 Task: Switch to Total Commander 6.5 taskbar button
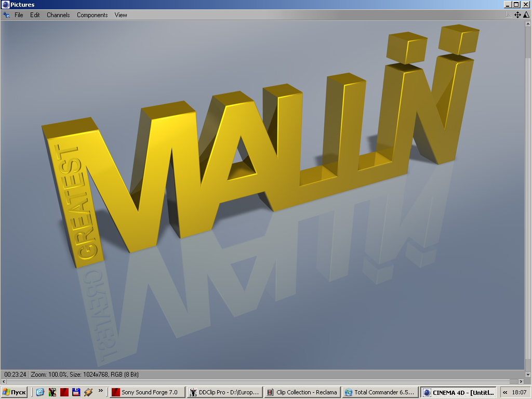pos(380,392)
